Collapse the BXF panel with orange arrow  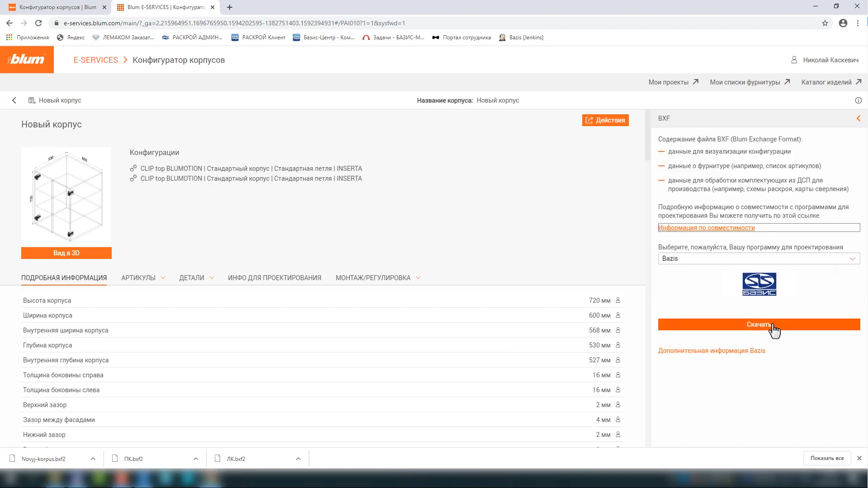(x=858, y=118)
